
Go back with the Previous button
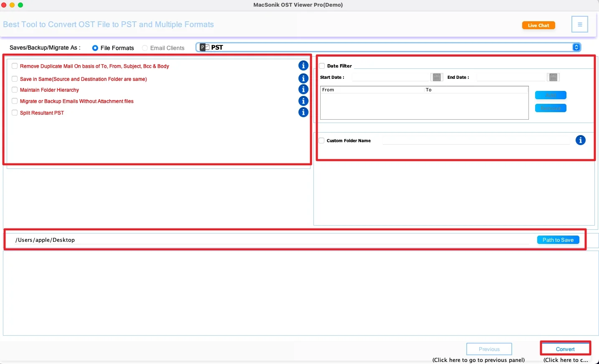pyautogui.click(x=489, y=349)
